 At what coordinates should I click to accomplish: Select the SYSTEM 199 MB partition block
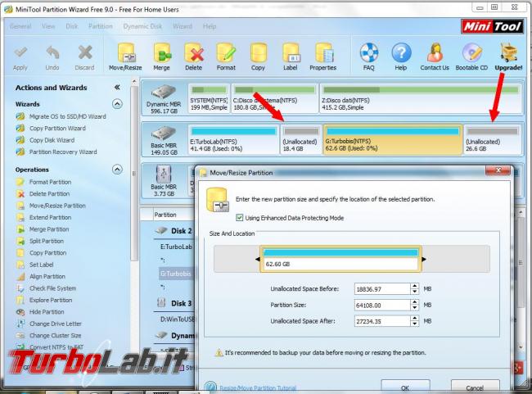(x=209, y=98)
